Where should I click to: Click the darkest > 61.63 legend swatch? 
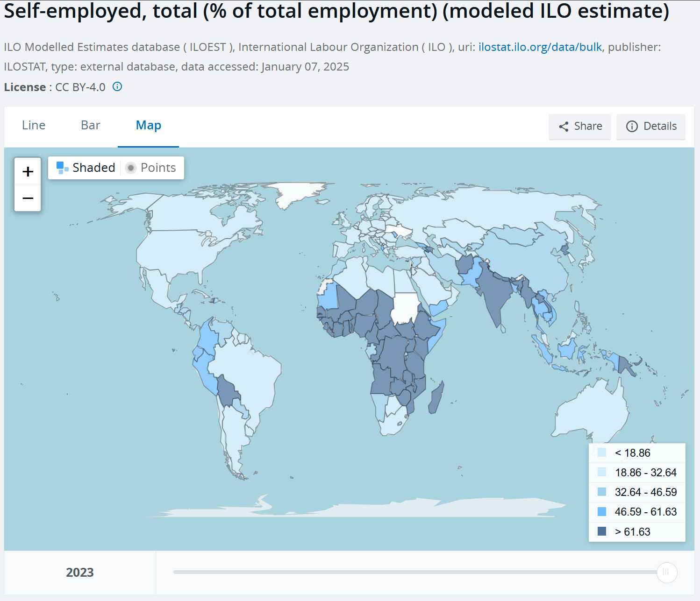(x=602, y=531)
